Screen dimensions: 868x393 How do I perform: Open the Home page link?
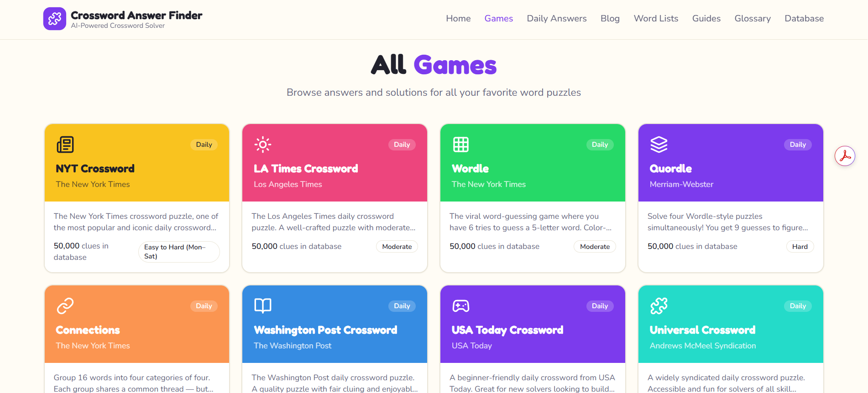(x=458, y=18)
